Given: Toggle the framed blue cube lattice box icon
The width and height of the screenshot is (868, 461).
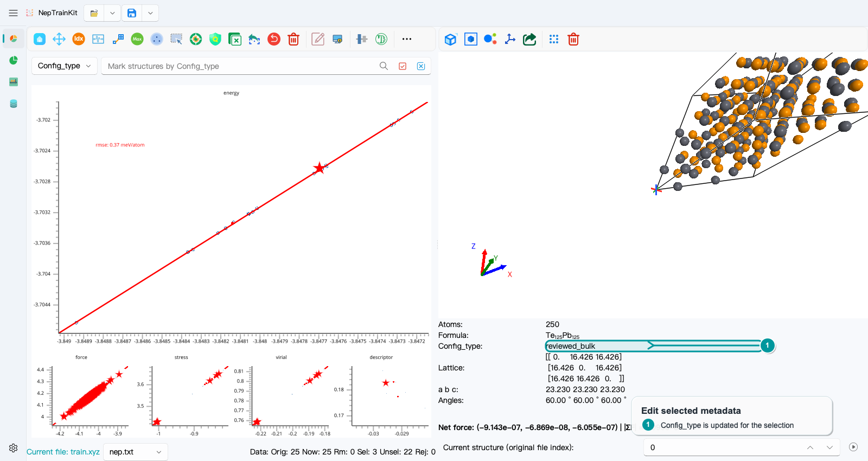Looking at the screenshot, I should point(471,39).
